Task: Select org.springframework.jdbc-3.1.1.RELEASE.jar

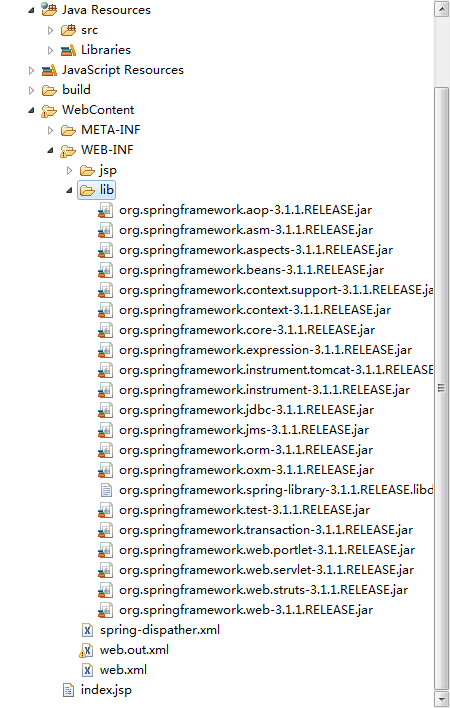Action: pos(246,410)
